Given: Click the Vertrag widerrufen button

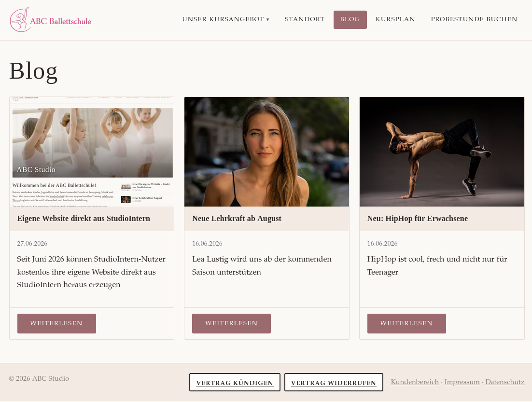Looking at the screenshot, I should (334, 382).
